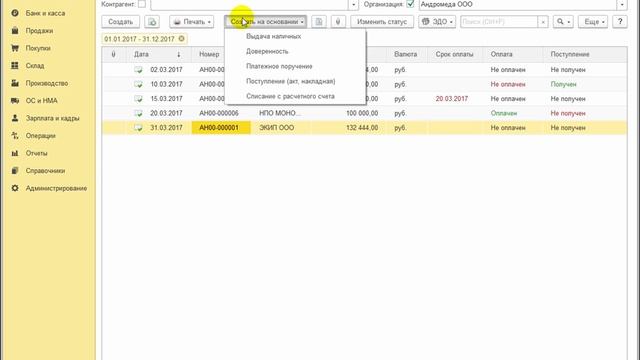Click into the search input field
Screen dimensions: 640x360
pos(499,22)
